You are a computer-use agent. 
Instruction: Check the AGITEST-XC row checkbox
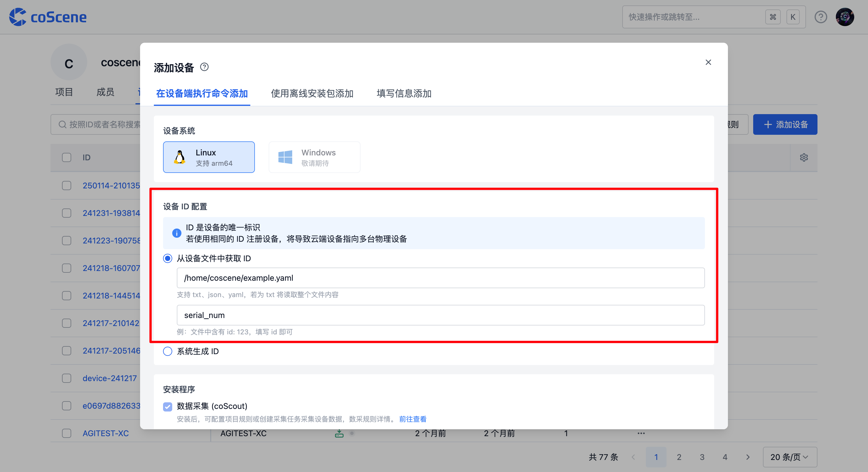pyautogui.click(x=67, y=433)
